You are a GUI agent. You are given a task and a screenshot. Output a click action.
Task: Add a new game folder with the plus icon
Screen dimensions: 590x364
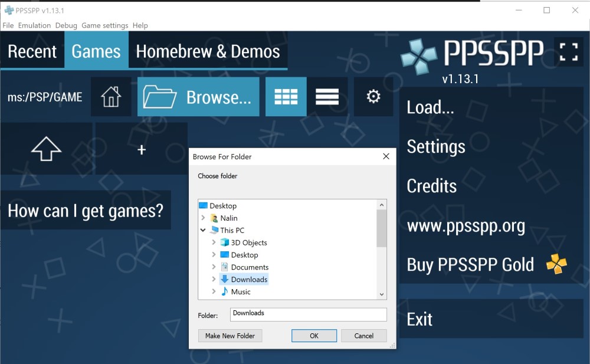[141, 149]
